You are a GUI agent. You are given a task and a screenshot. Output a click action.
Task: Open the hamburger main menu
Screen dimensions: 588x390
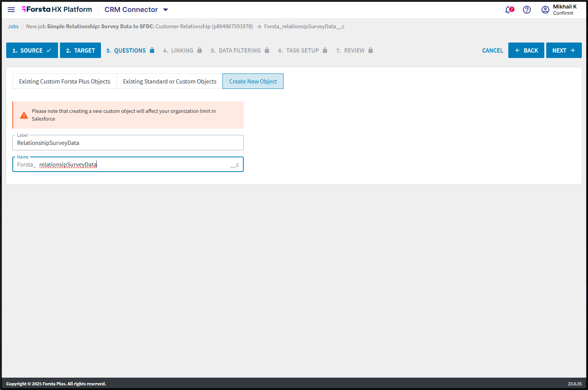coord(11,10)
